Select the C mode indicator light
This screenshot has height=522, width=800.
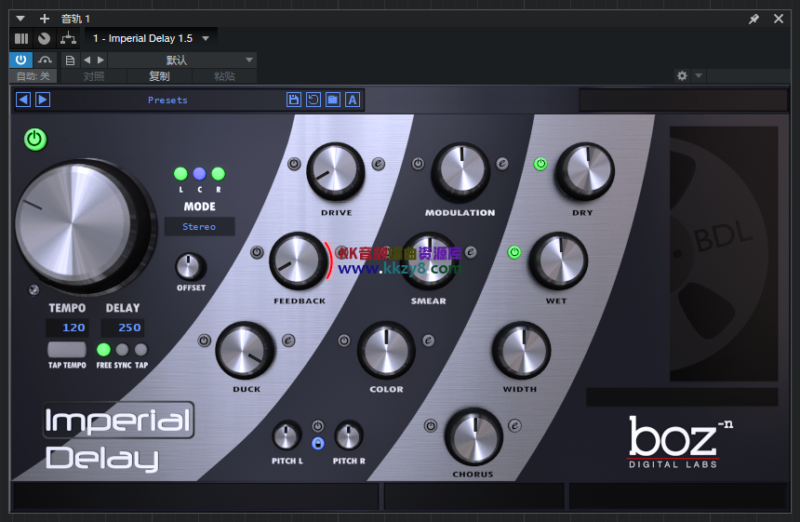click(199, 174)
